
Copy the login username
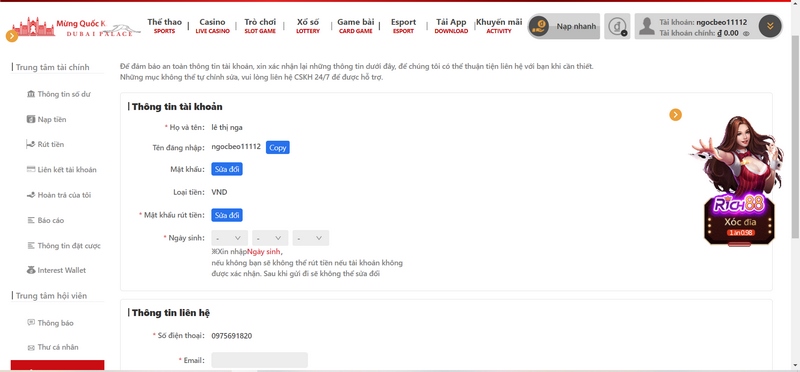click(278, 147)
